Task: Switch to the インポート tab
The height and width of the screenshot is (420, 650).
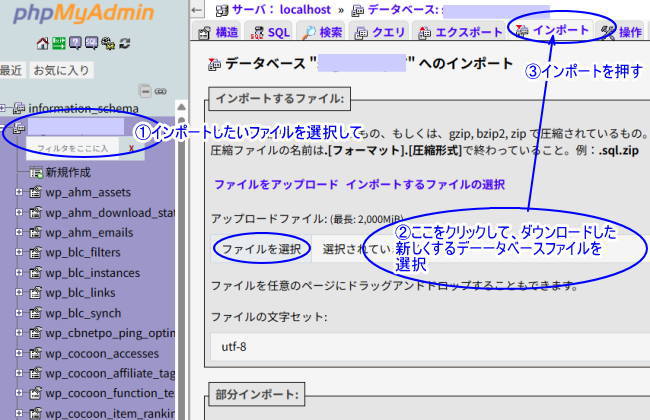Action: (552, 30)
